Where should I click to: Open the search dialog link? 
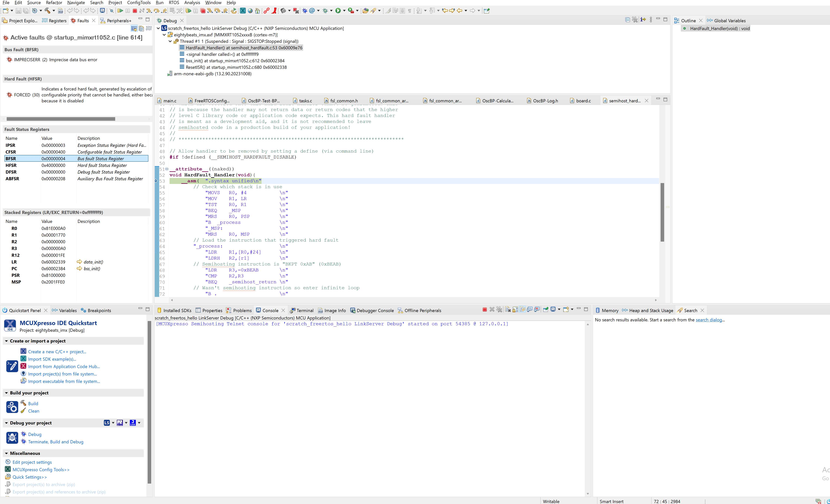(x=709, y=320)
